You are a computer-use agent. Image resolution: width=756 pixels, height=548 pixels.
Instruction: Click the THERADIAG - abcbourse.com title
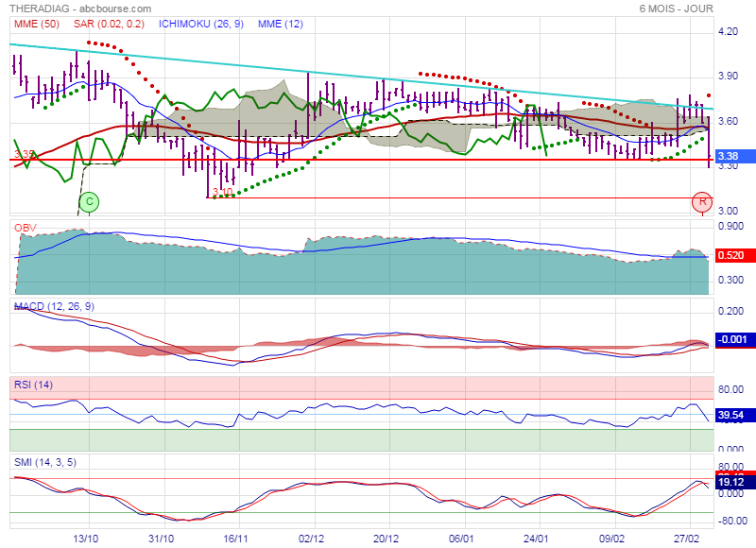click(x=72, y=8)
